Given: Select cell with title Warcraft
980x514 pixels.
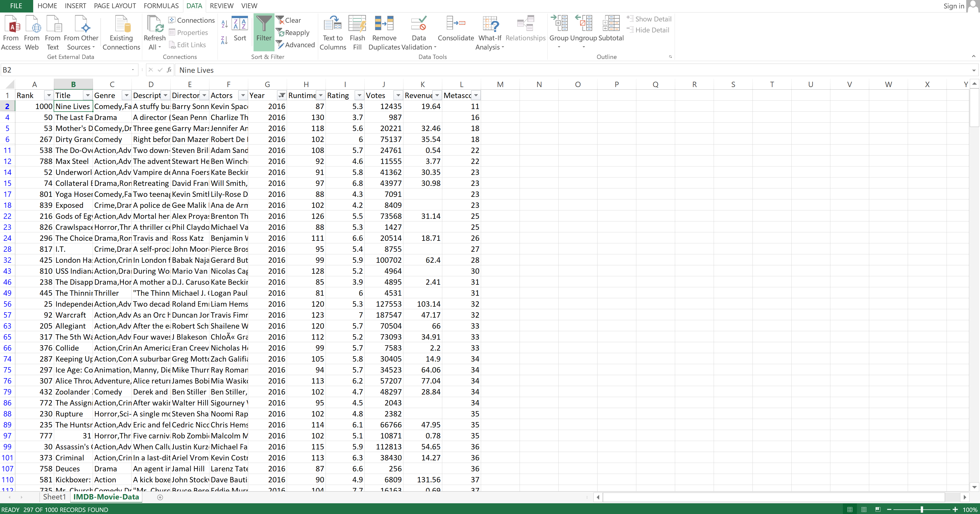Looking at the screenshot, I should tap(74, 315).
